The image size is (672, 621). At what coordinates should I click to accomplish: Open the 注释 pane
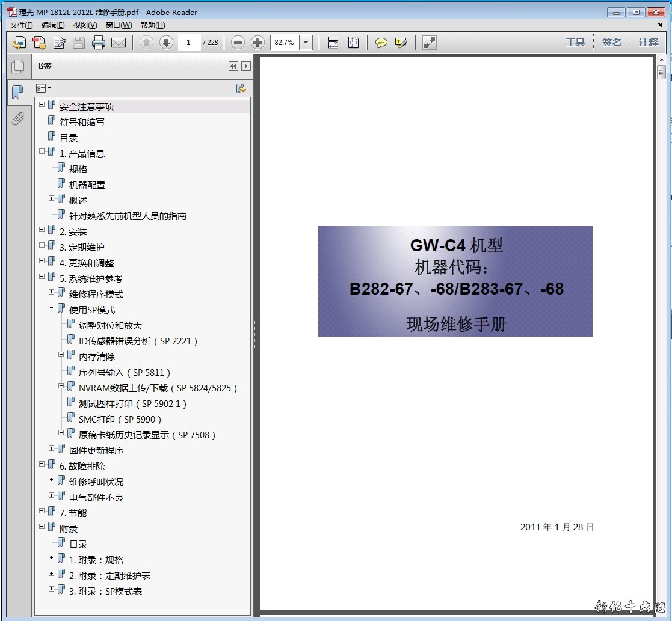coord(648,43)
